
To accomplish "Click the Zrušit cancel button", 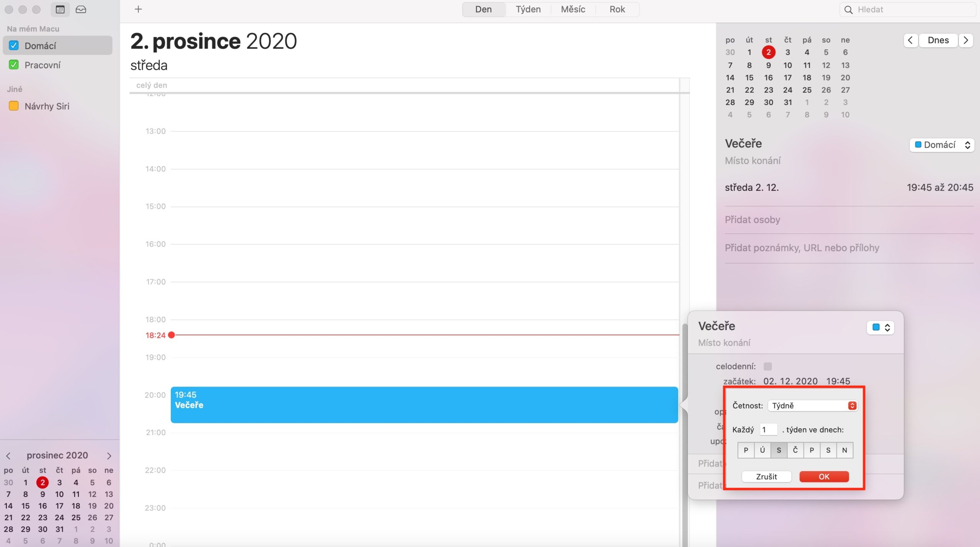I will click(x=766, y=477).
